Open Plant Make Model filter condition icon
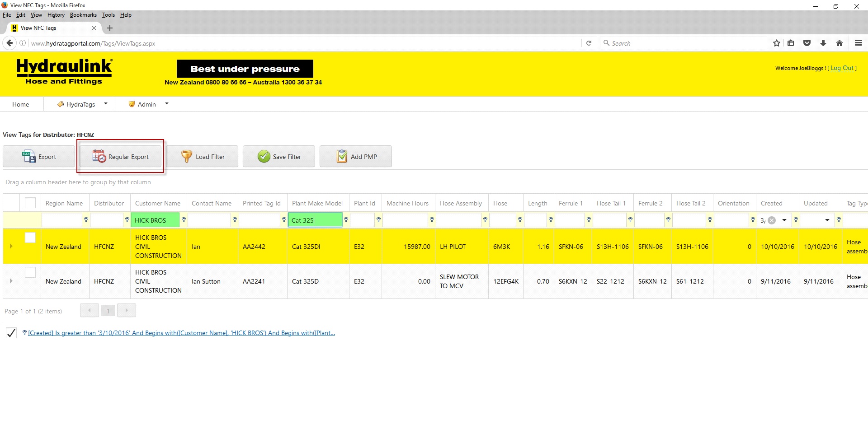868x429 pixels. click(x=346, y=220)
